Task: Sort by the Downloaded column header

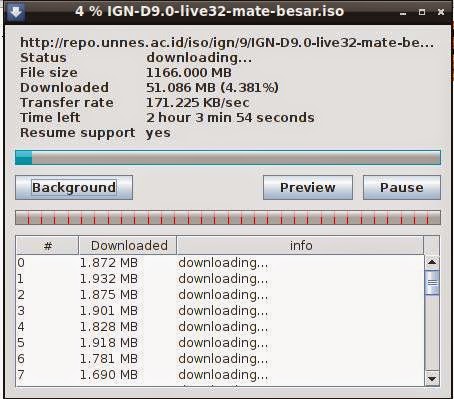Action: coord(128,246)
